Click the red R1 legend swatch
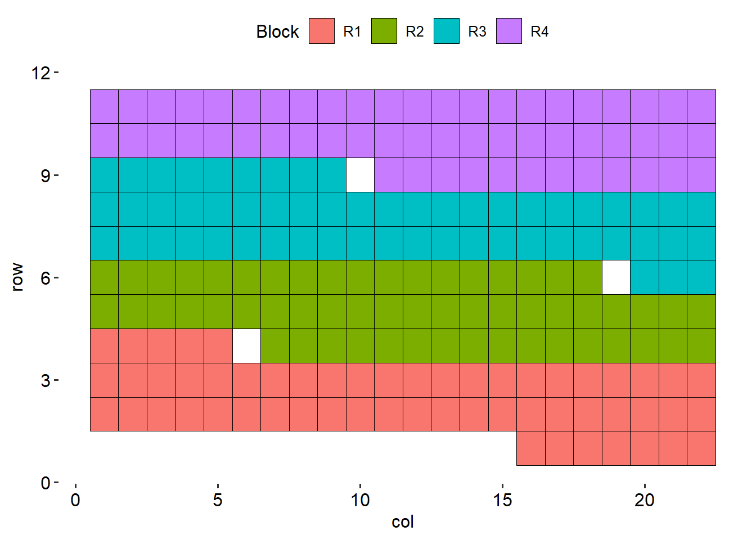 (322, 31)
